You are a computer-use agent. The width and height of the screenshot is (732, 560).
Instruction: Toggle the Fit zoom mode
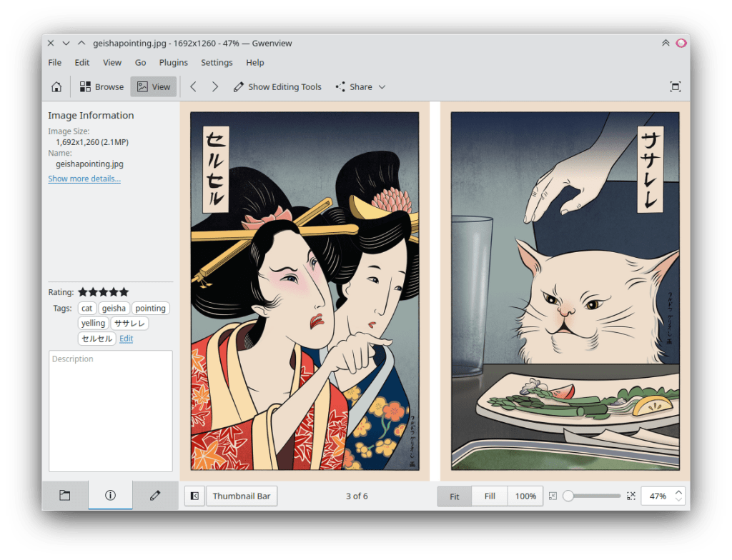pyautogui.click(x=454, y=496)
